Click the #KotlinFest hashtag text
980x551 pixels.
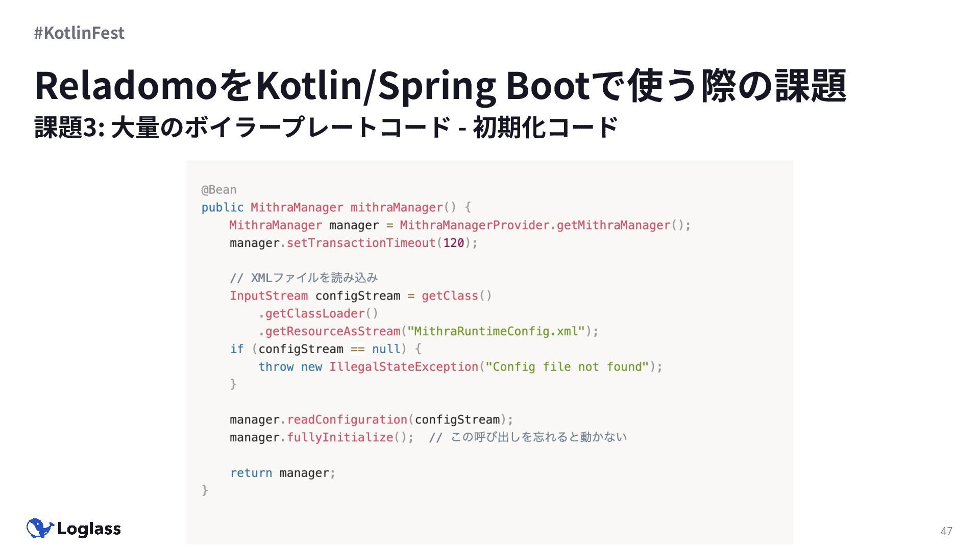coord(79,33)
